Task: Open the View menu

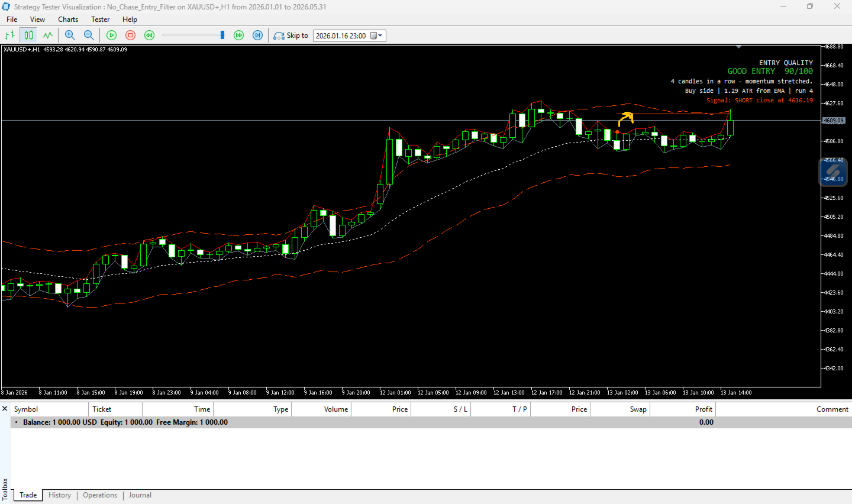Action: tap(37, 20)
